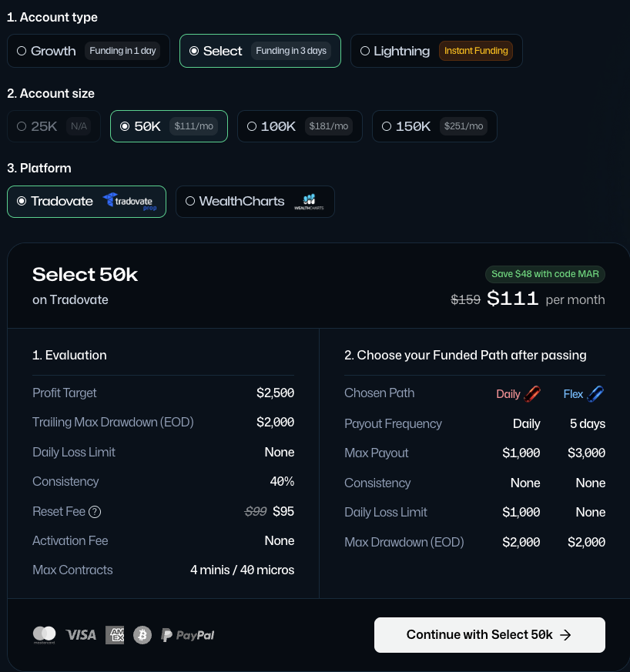Click the on Tradovate subtitle
This screenshot has height=672, width=630.
tap(70, 300)
